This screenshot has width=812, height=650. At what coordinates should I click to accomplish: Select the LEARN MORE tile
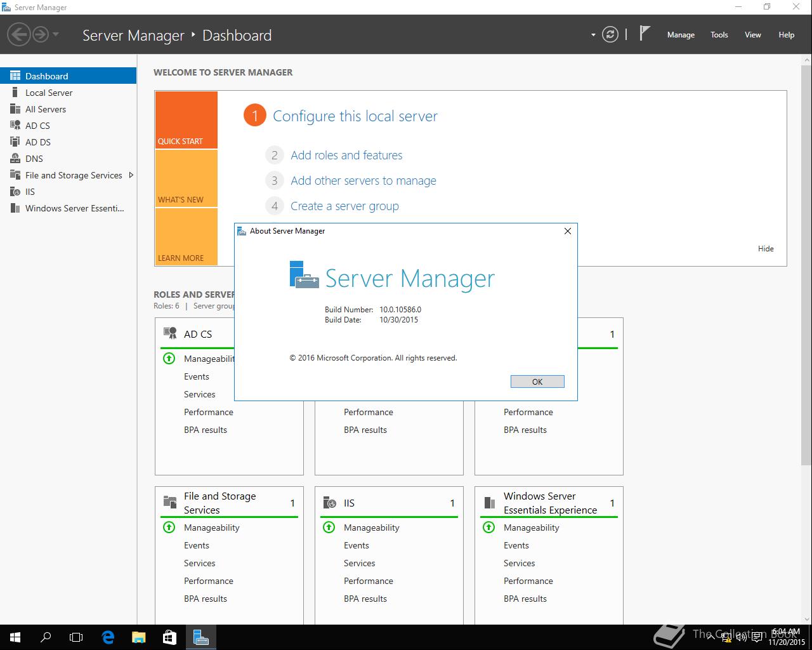pos(187,237)
